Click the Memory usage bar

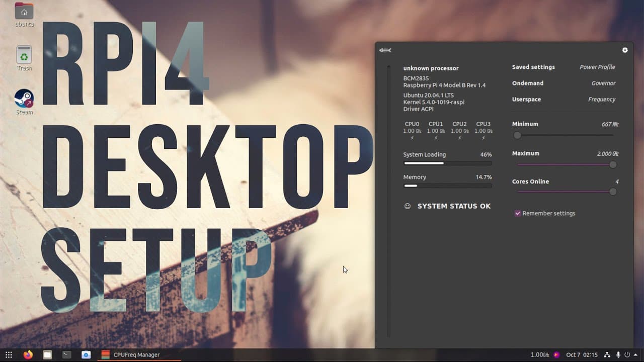(448, 186)
